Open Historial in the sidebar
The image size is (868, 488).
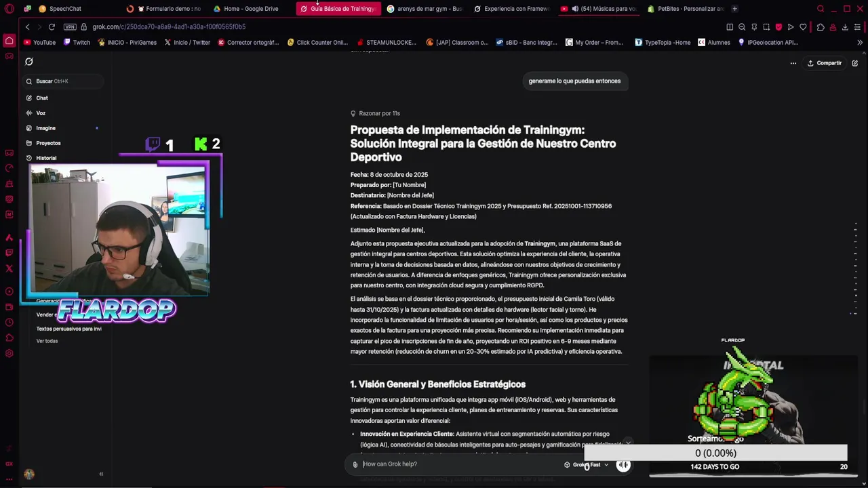pyautogui.click(x=46, y=158)
